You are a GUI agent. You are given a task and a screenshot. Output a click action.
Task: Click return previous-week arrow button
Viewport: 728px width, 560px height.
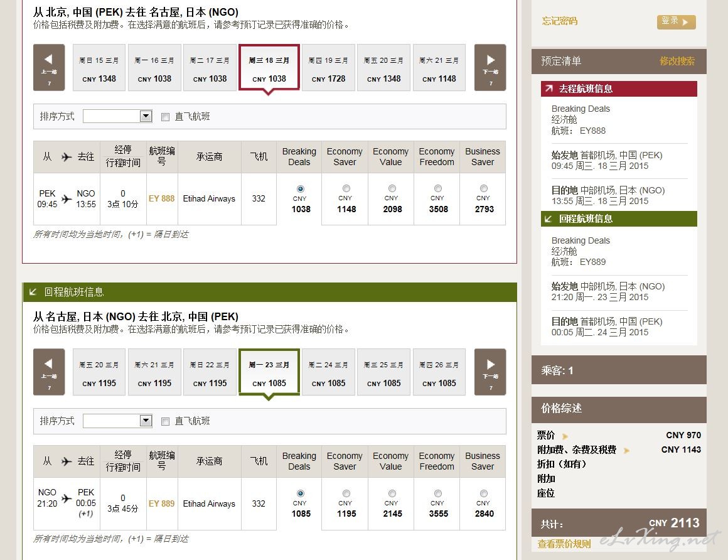click(49, 372)
